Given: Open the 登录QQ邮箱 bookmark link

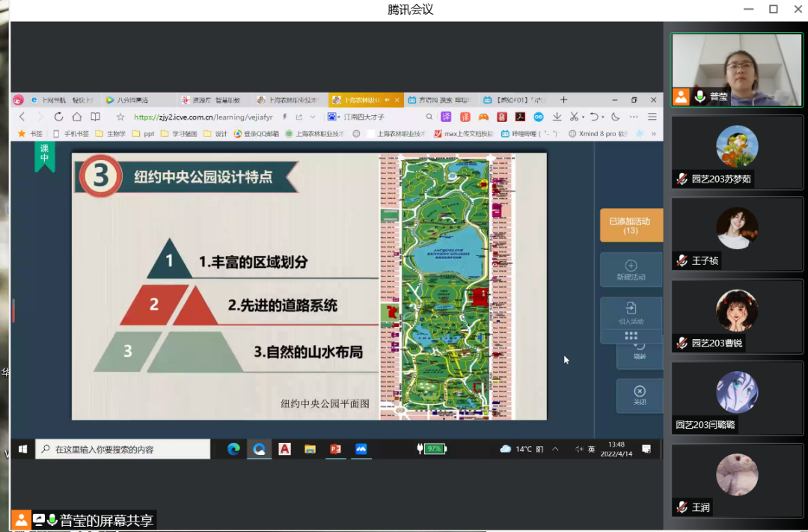Looking at the screenshot, I should pyautogui.click(x=257, y=134).
